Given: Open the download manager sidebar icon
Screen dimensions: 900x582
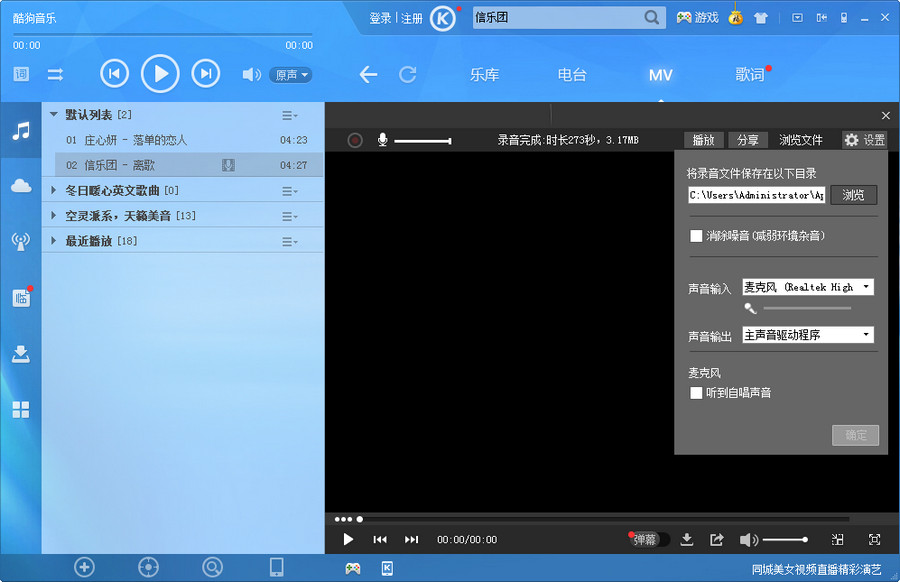Looking at the screenshot, I should (x=20, y=353).
